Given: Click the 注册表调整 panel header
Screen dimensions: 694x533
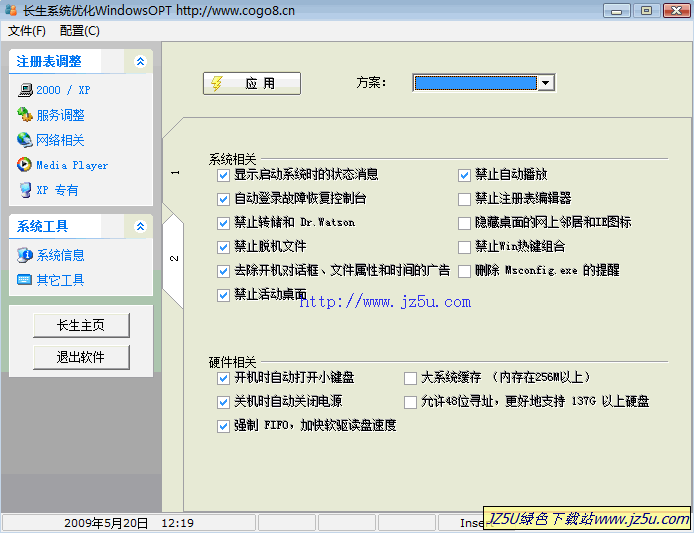Looking at the screenshot, I should click(x=81, y=61).
